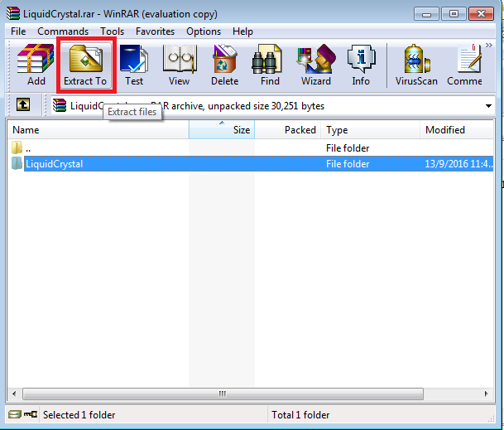
Task: Minimize the WinRAR window
Action: [x=426, y=14]
